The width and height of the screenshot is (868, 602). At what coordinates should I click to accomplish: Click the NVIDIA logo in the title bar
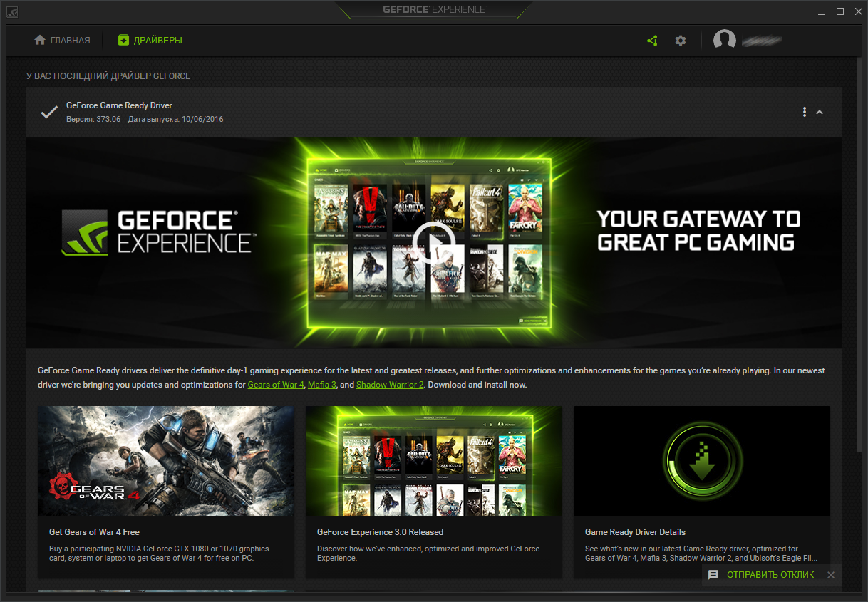[x=14, y=11]
